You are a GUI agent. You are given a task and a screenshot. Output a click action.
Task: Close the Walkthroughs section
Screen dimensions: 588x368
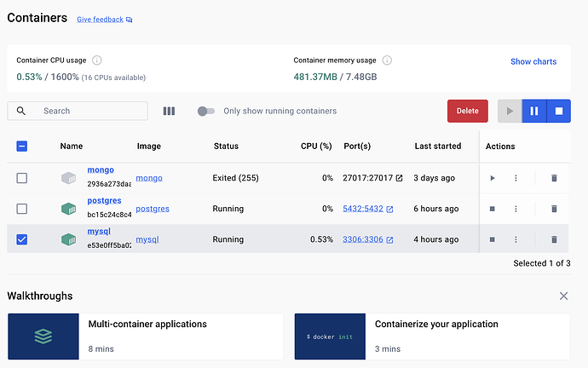pyautogui.click(x=563, y=296)
